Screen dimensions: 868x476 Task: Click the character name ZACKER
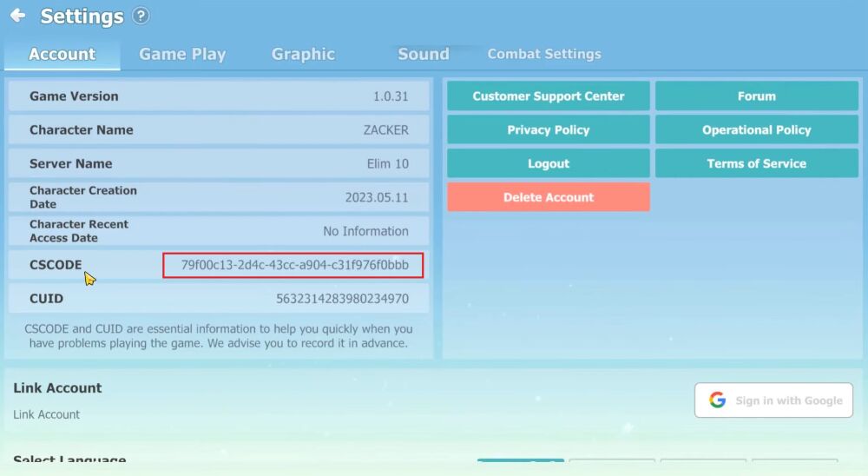point(385,130)
